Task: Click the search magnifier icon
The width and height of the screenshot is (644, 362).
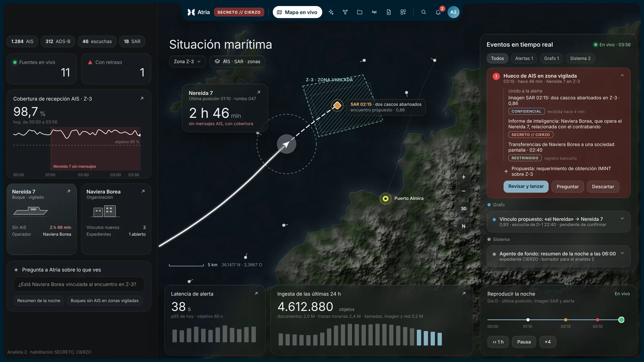Action: (x=423, y=12)
